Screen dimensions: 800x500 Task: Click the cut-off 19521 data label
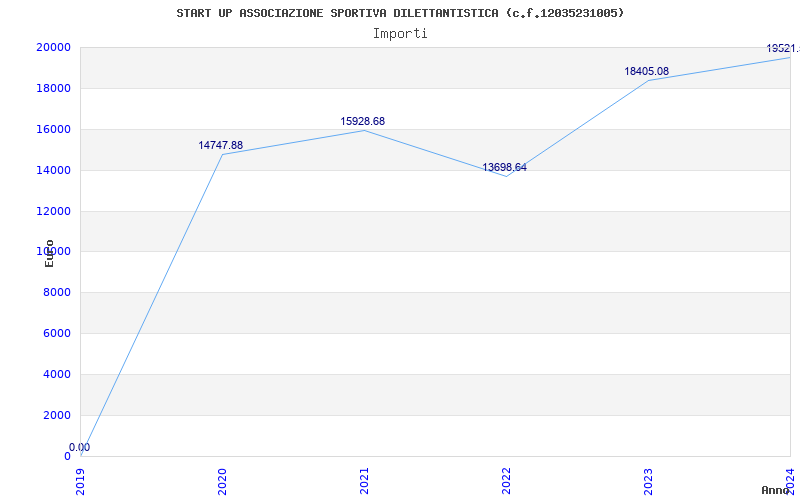click(x=783, y=48)
